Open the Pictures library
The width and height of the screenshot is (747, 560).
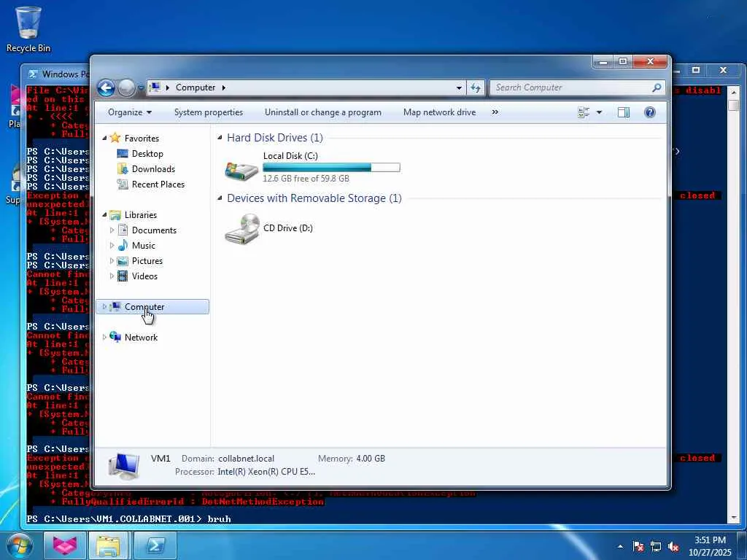[x=147, y=261]
